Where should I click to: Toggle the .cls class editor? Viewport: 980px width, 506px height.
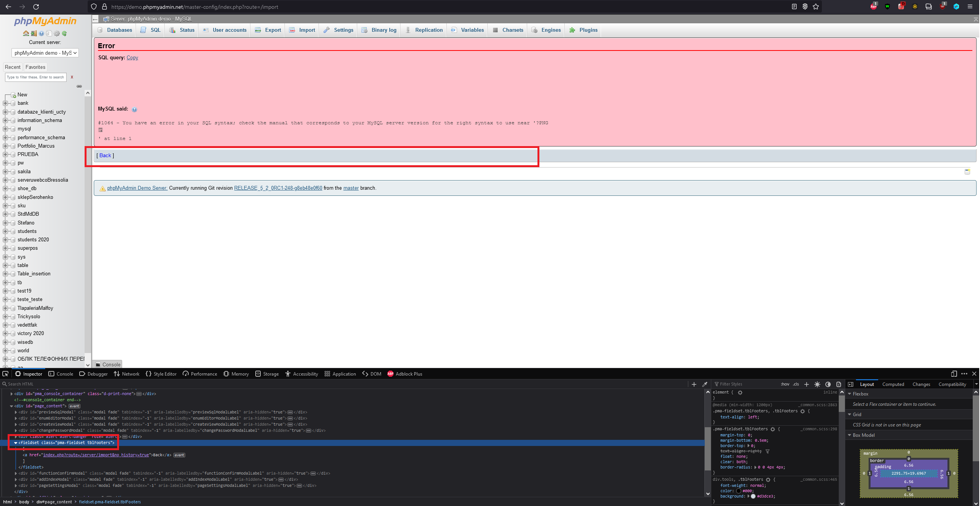796,384
